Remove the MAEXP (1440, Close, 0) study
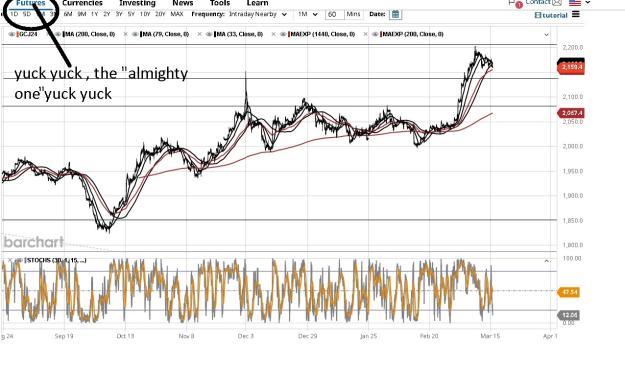Image resolution: width=625 pixels, height=370 pixels. point(273,34)
